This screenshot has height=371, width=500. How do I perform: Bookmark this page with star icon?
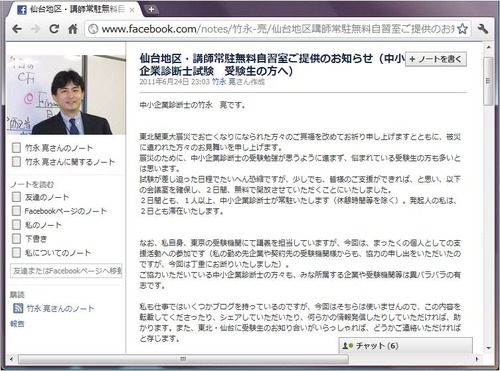[x=462, y=29]
